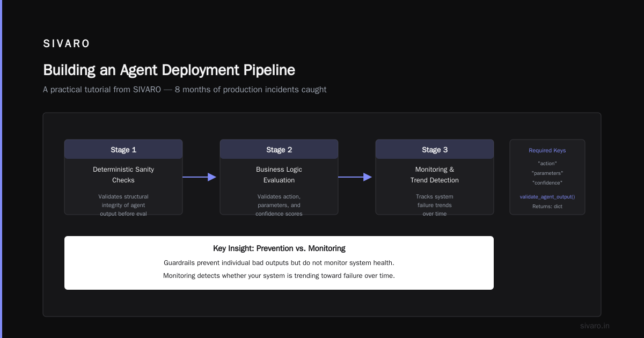The width and height of the screenshot is (644, 338).
Task: Select the Stage 1 header
Action: pyautogui.click(x=123, y=150)
